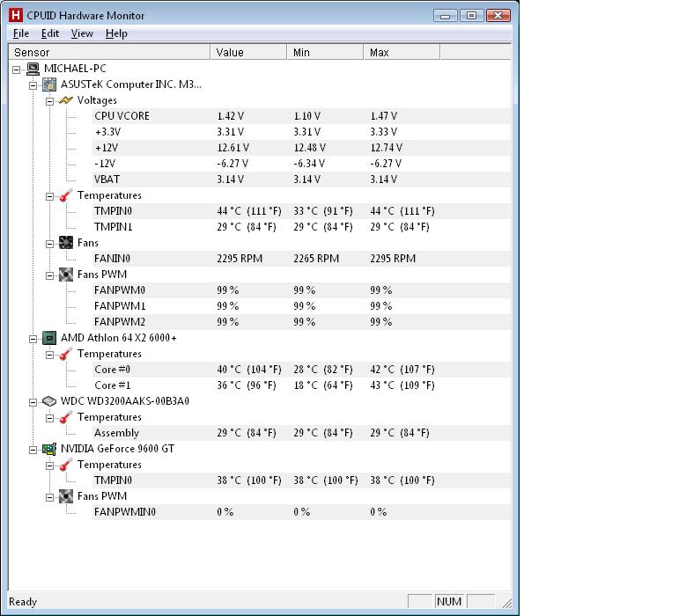Click the Fans PWM icon above FANPWM0

[66, 275]
